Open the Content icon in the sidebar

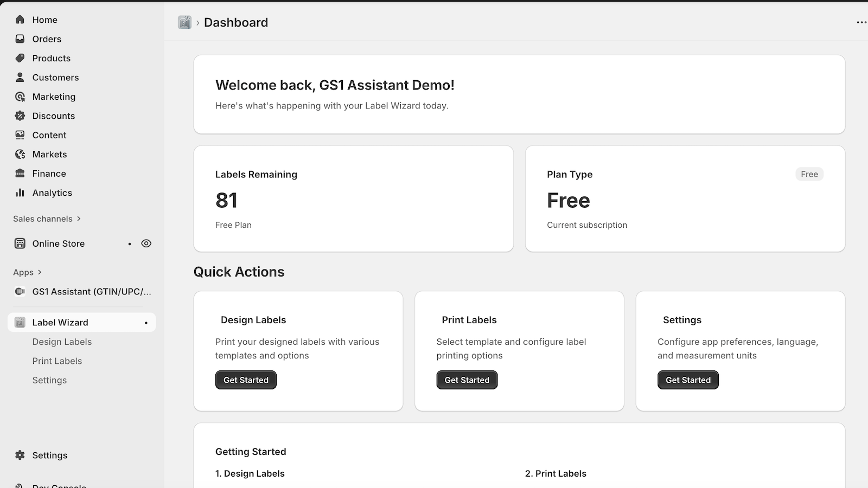click(20, 135)
